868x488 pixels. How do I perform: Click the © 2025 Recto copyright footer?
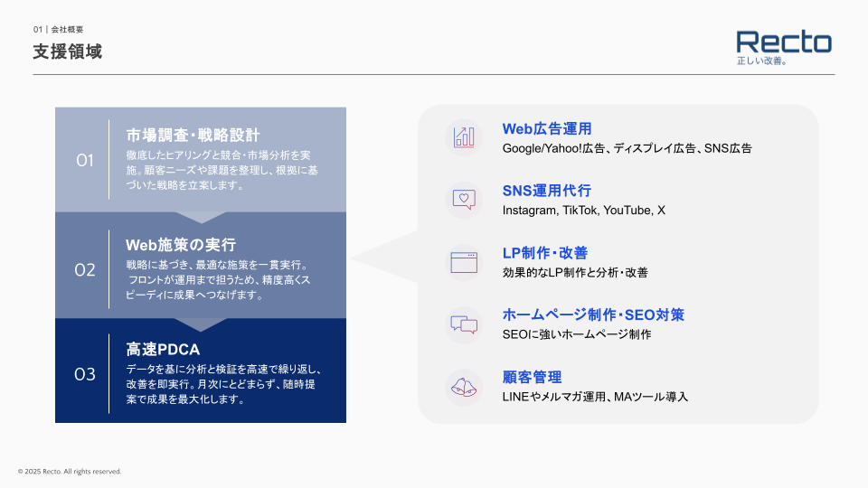pos(70,472)
